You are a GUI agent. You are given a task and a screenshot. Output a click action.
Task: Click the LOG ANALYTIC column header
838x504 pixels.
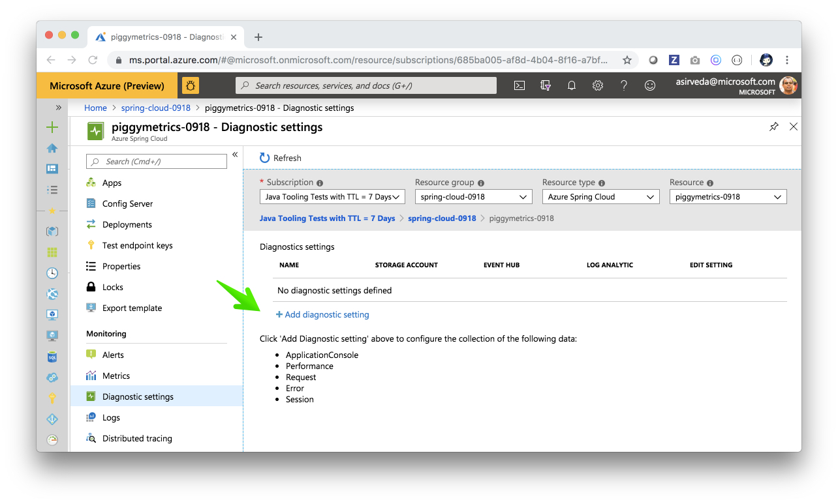coord(610,265)
